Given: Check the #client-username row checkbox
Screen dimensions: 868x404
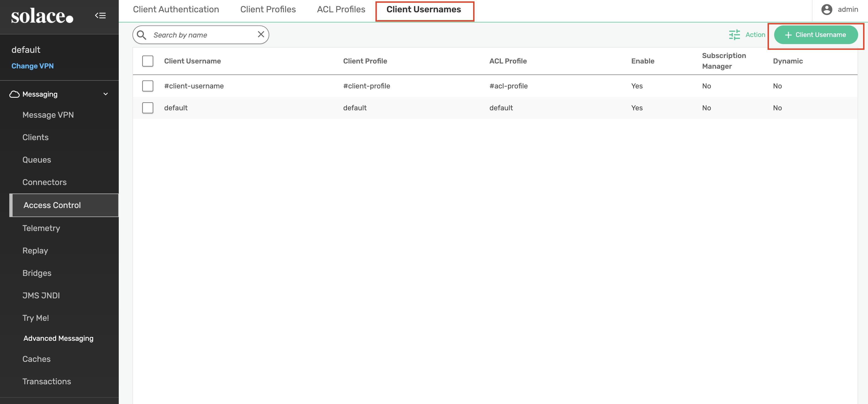Looking at the screenshot, I should click(x=147, y=86).
